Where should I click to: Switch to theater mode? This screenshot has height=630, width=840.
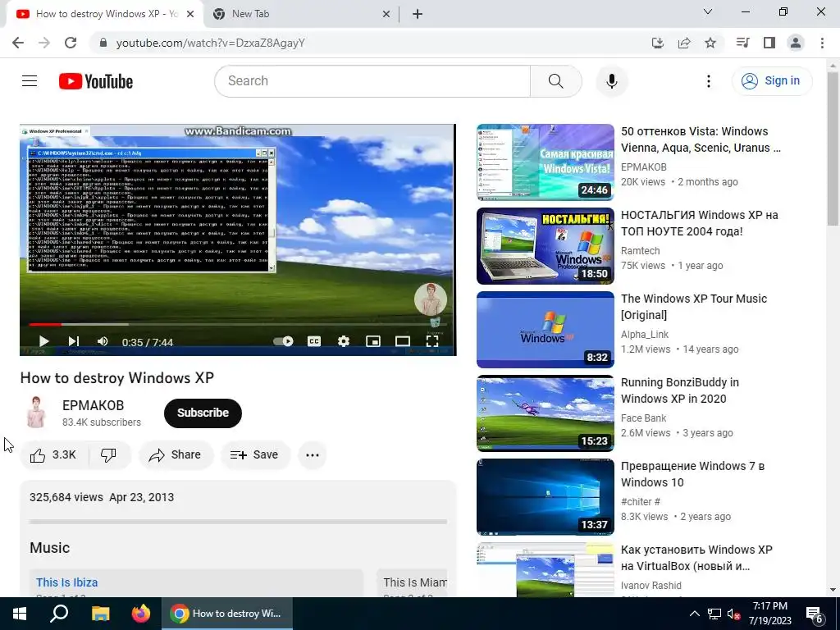point(402,341)
